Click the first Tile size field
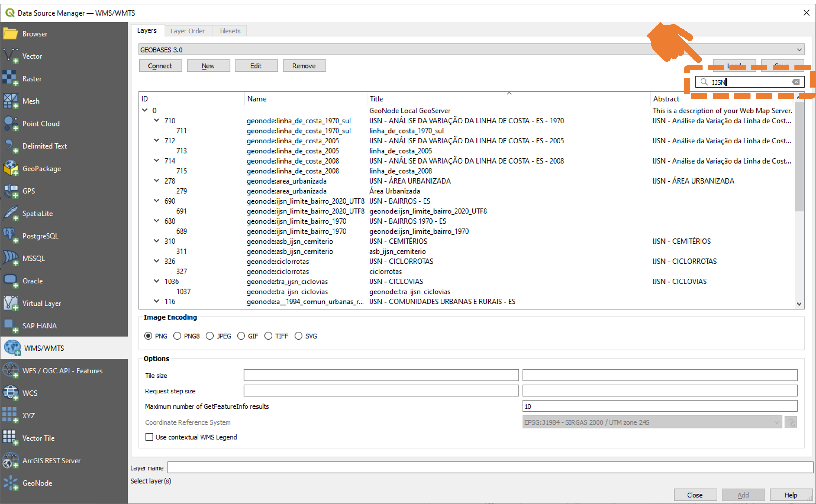Image resolution: width=816 pixels, height=504 pixels. click(381, 375)
